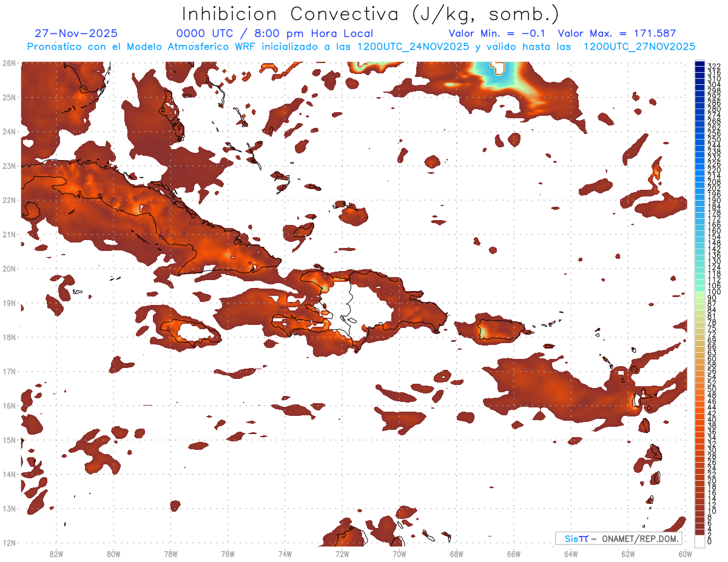Click the latitude label '19N'
728x562 pixels.
point(9,303)
